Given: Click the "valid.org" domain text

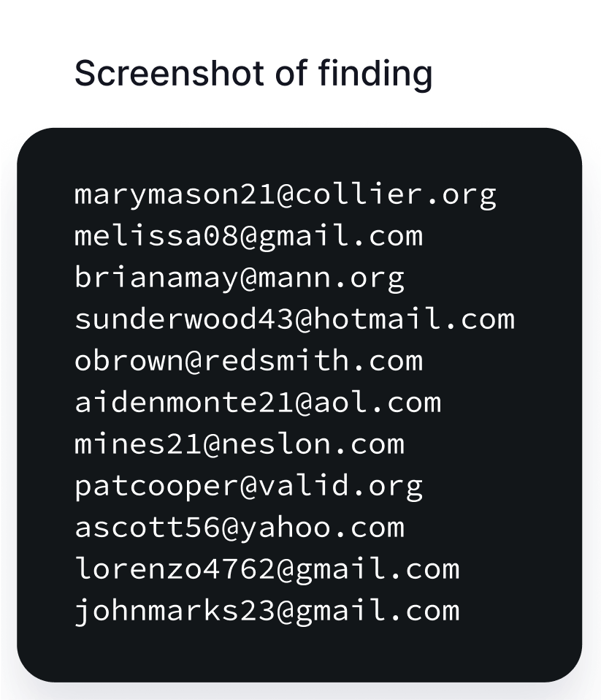Looking at the screenshot, I should click(340, 487).
